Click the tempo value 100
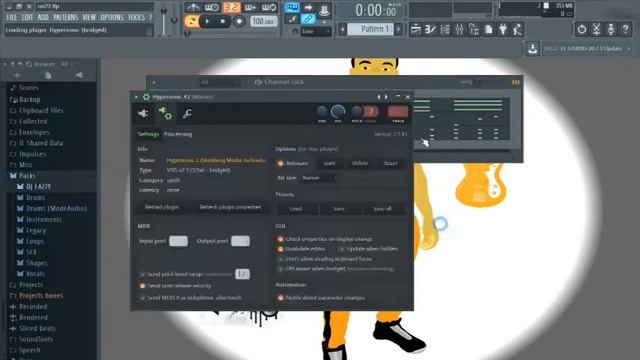Viewport: 640px width, 360px height. point(263,21)
